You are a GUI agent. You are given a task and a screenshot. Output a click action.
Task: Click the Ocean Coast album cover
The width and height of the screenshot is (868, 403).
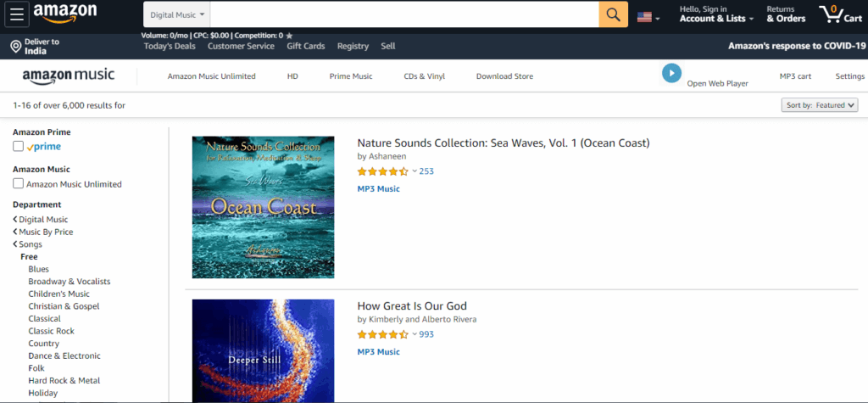coord(263,207)
